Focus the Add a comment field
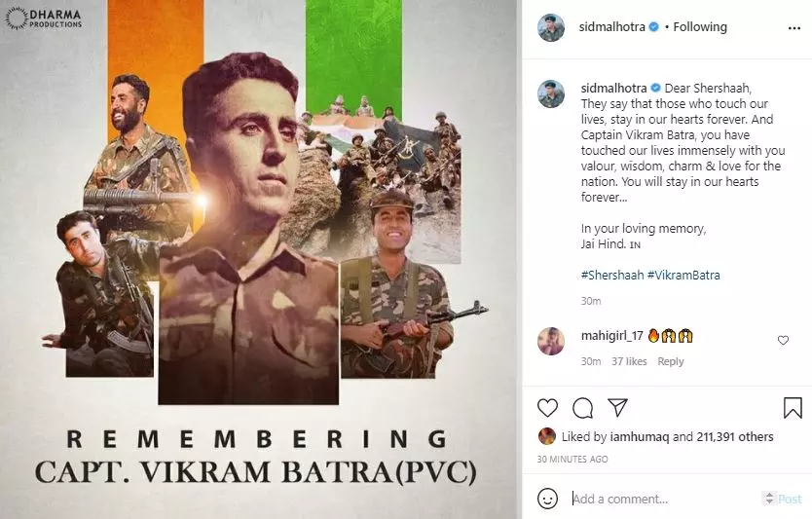 [x=665, y=499]
